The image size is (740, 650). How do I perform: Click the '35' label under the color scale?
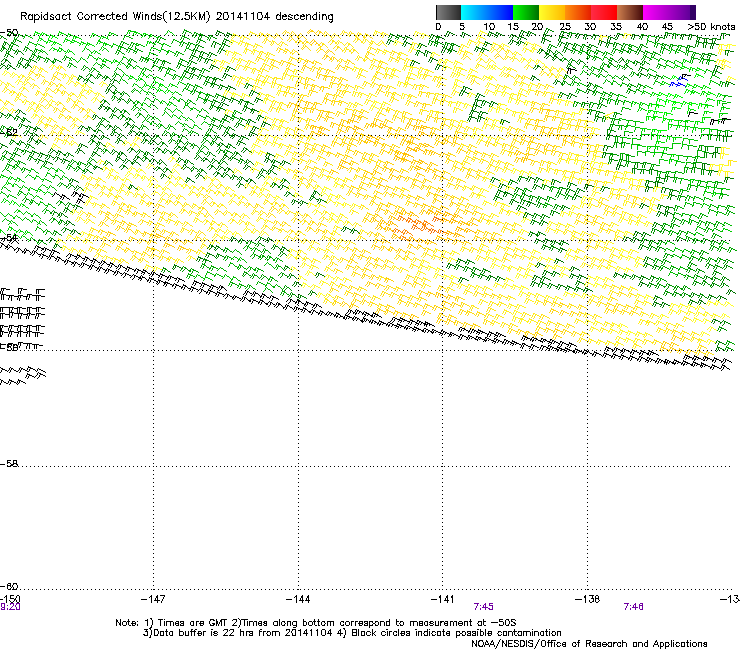click(616, 27)
